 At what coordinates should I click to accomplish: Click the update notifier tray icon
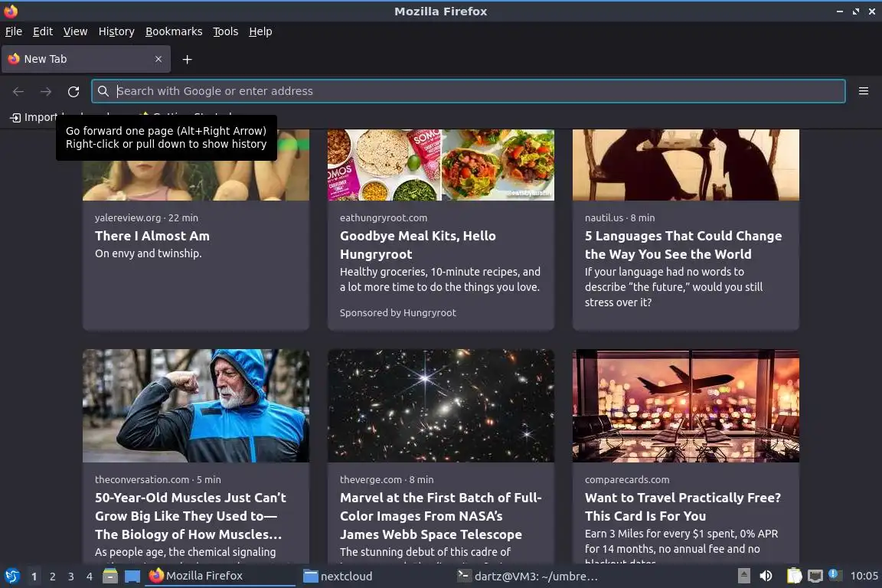835,575
